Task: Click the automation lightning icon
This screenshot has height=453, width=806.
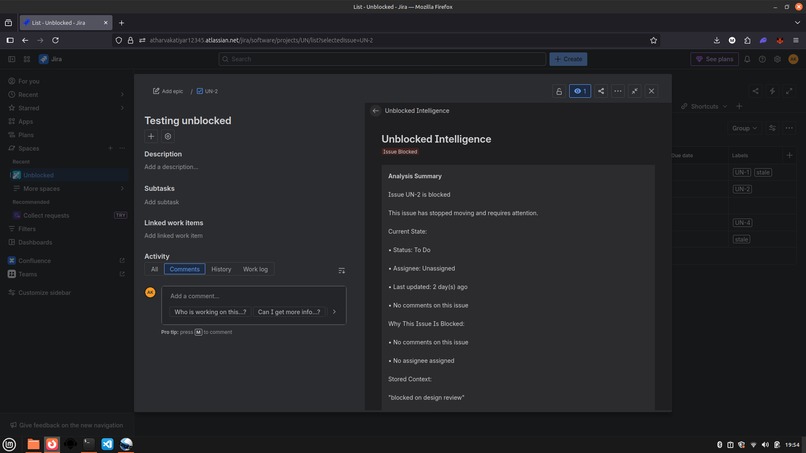Action: (x=772, y=91)
